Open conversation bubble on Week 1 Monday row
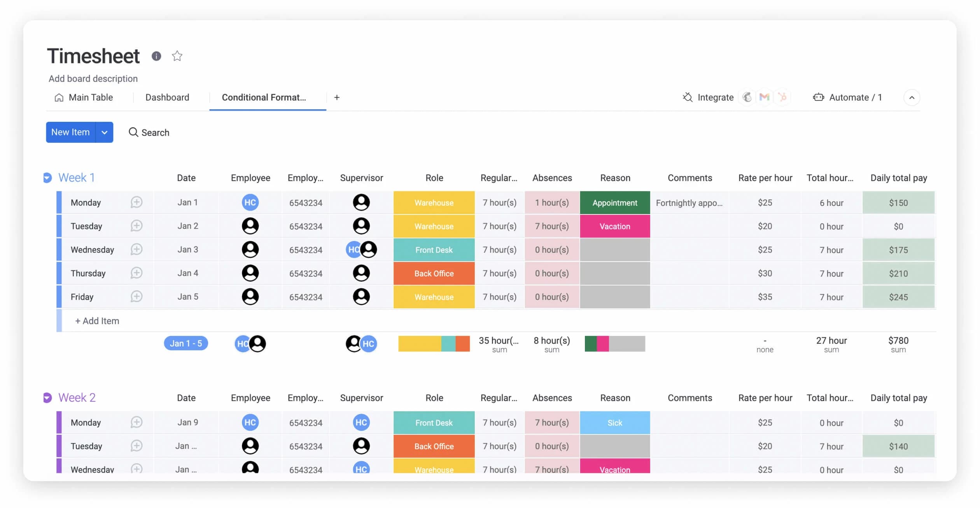 coord(136,202)
